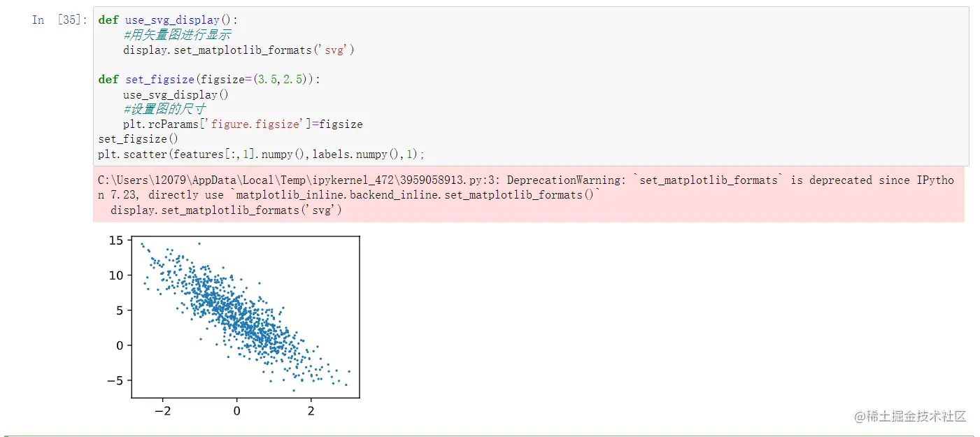Click the indented use_svg_display() call

[176, 94]
